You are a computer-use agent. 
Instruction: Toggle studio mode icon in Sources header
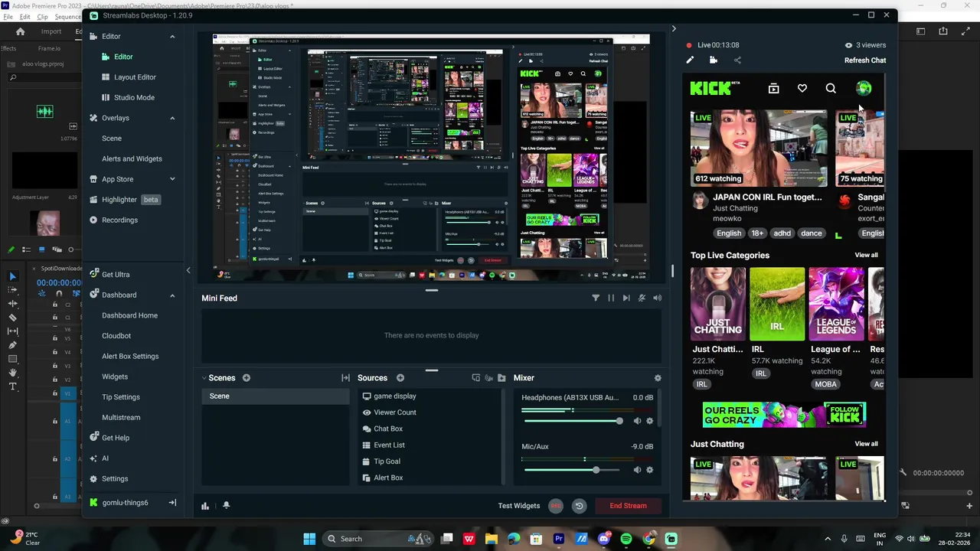[475, 378]
